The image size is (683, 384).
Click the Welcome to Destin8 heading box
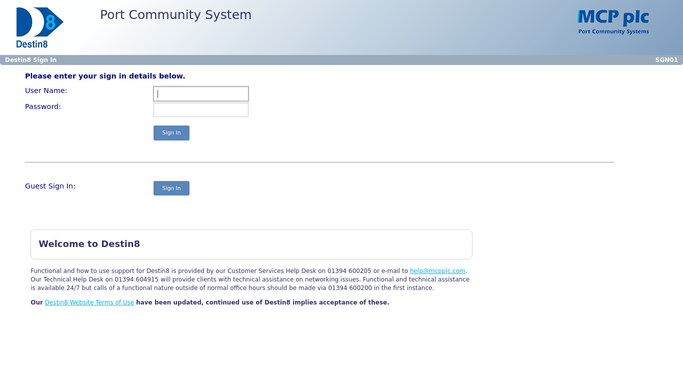click(251, 244)
